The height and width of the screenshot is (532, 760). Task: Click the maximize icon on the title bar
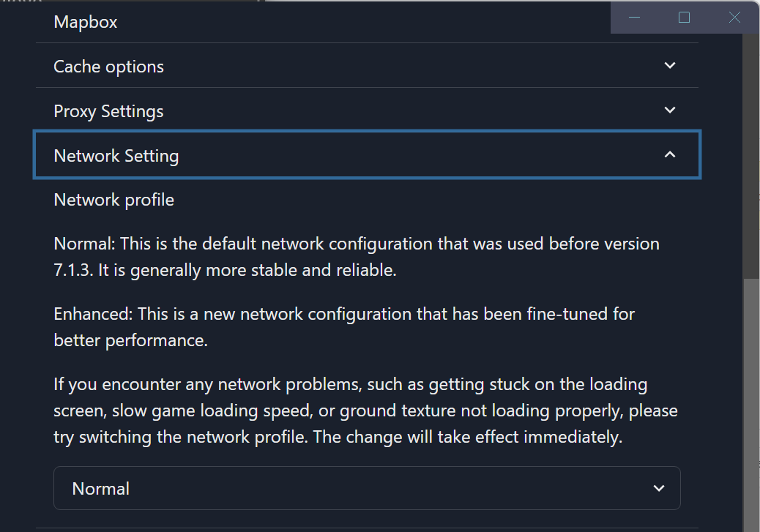(x=684, y=17)
